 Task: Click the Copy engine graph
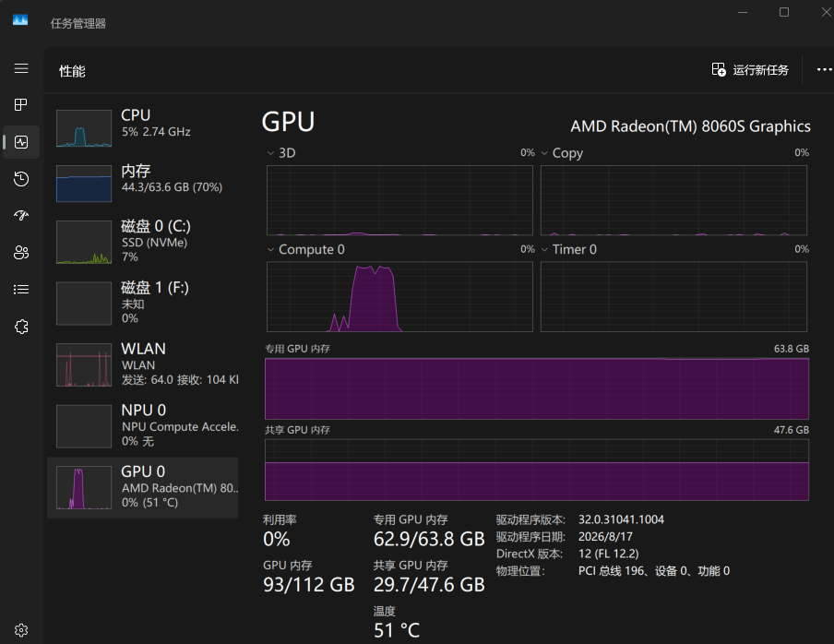coord(673,200)
